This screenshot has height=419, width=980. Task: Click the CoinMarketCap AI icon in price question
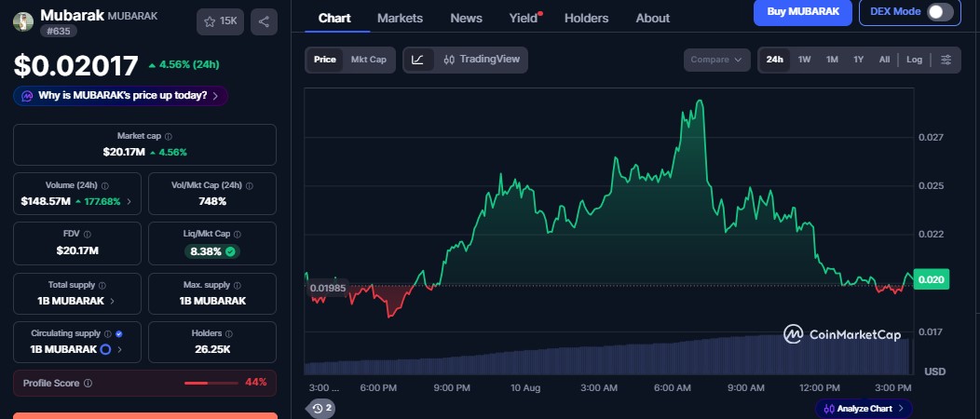click(x=27, y=96)
